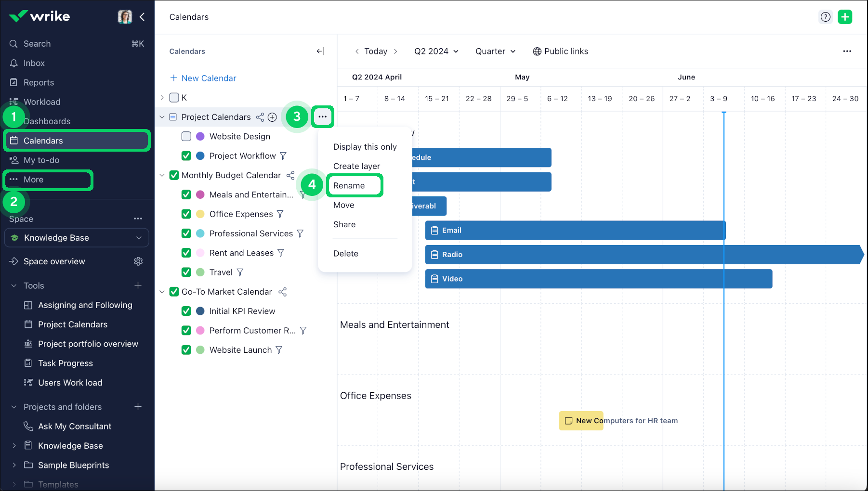The height and width of the screenshot is (491, 868).
Task: Open Space overview settings gear
Action: 138,261
